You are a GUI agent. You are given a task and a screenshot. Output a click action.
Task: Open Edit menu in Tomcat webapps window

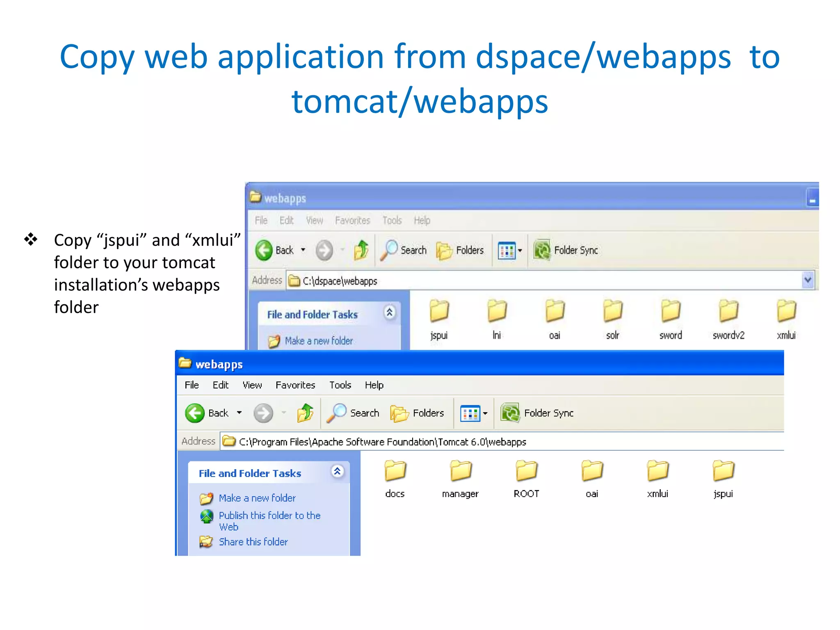click(220, 385)
